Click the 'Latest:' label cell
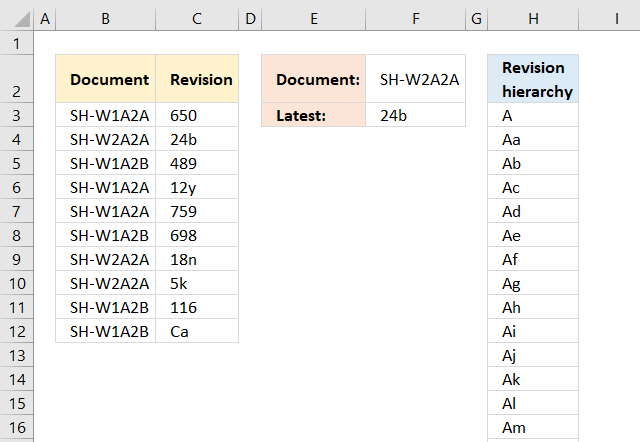640x442 pixels. point(313,115)
